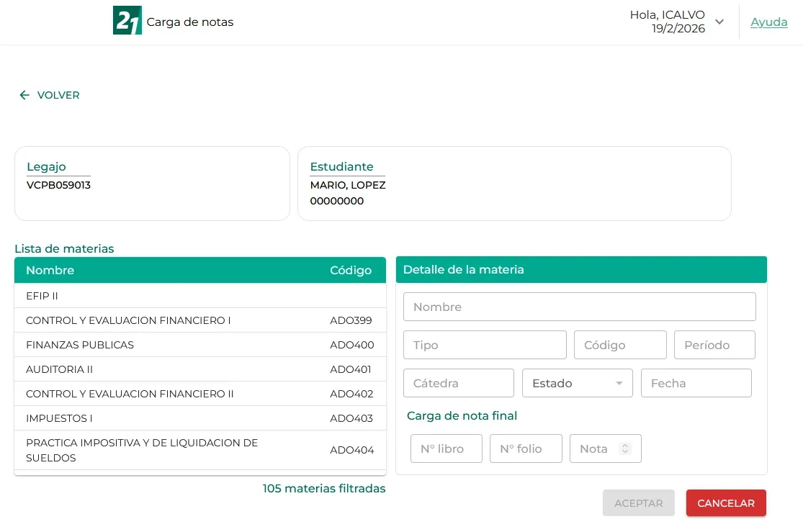803x532 pixels.
Task: Click the Universidad Siglo 21 logo
Action: 127,22
